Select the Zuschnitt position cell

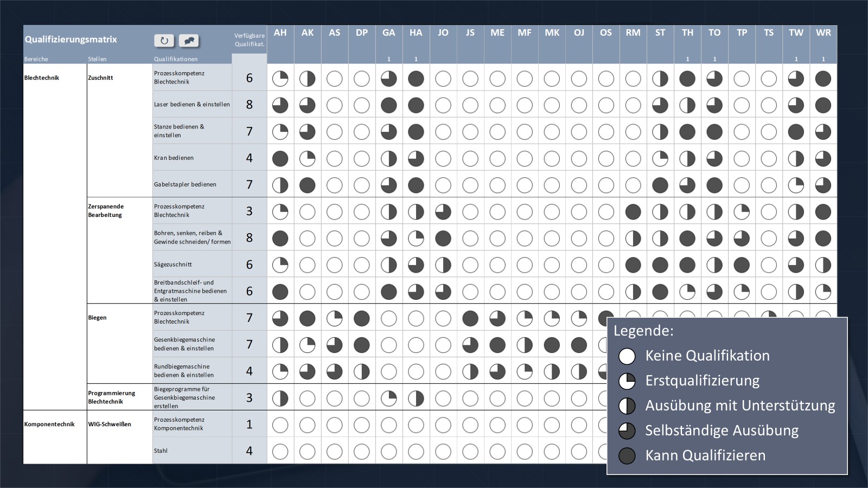point(100,78)
